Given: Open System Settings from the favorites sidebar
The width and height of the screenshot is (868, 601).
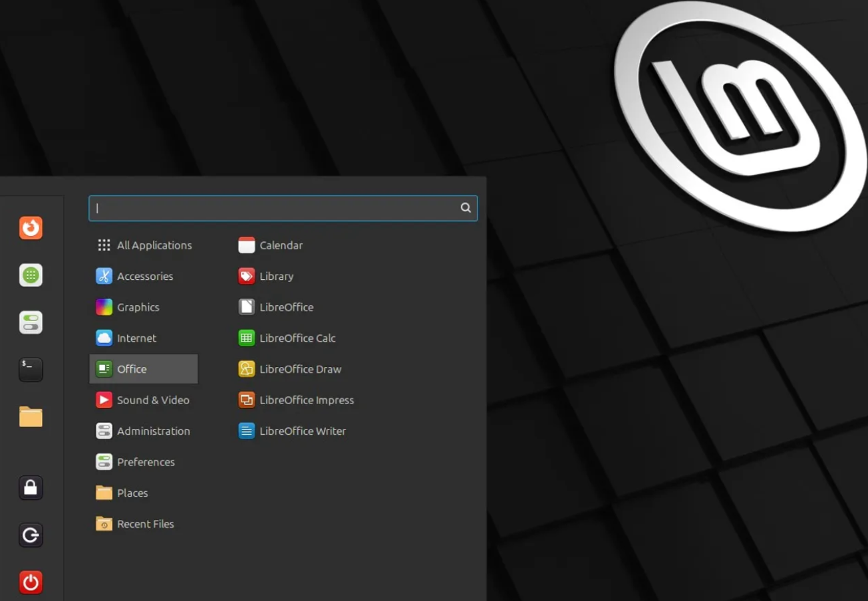Looking at the screenshot, I should tap(31, 322).
